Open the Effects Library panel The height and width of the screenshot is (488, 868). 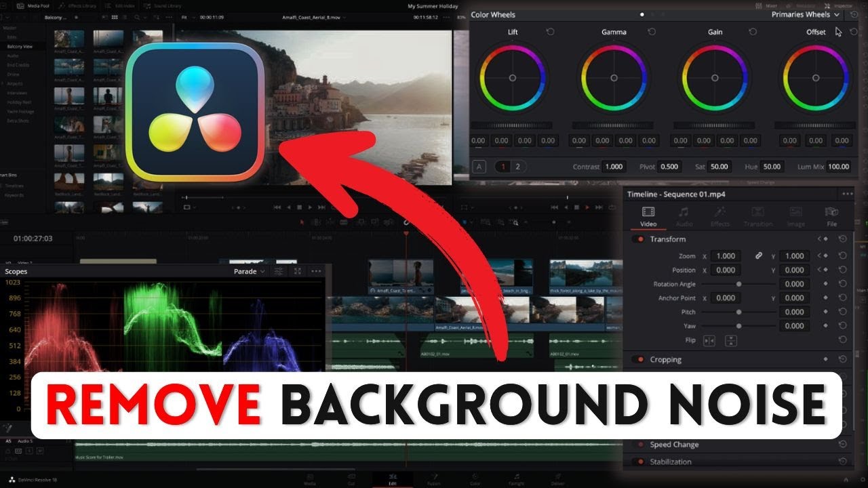pyautogui.click(x=79, y=5)
